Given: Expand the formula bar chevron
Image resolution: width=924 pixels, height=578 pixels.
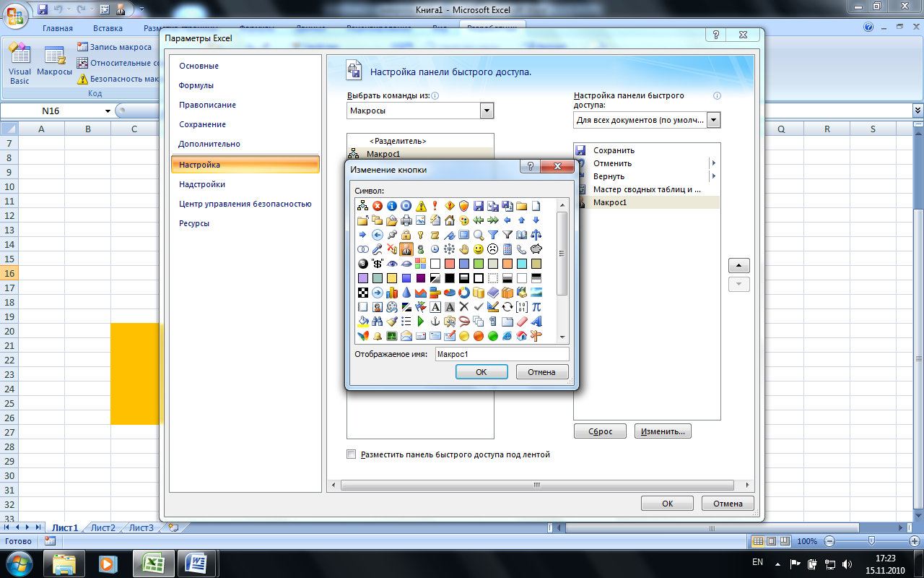Looking at the screenshot, I should [918, 111].
